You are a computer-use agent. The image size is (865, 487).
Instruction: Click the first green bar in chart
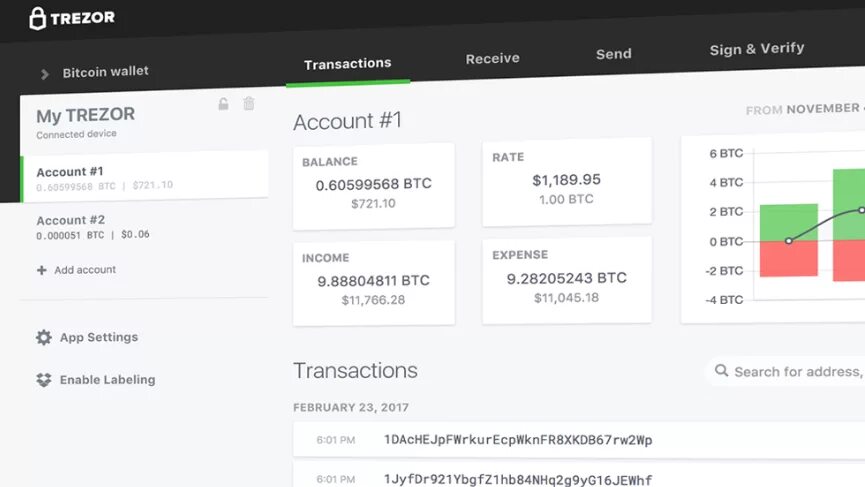789,223
